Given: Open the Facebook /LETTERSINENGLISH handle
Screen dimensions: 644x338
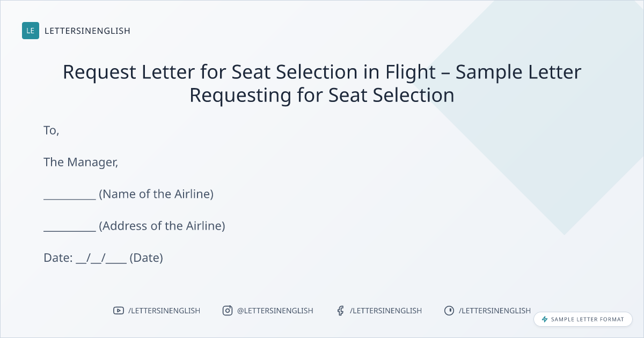Looking at the screenshot, I should click(386, 311).
